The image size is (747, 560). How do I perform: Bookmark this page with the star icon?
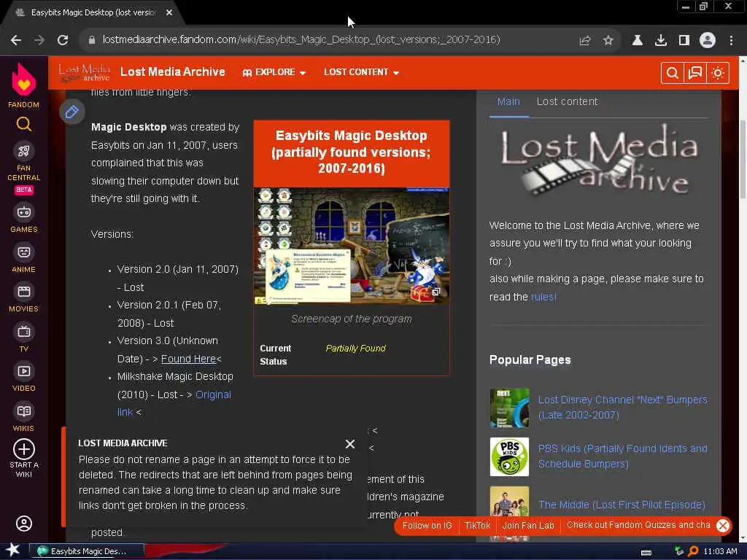[x=608, y=41]
